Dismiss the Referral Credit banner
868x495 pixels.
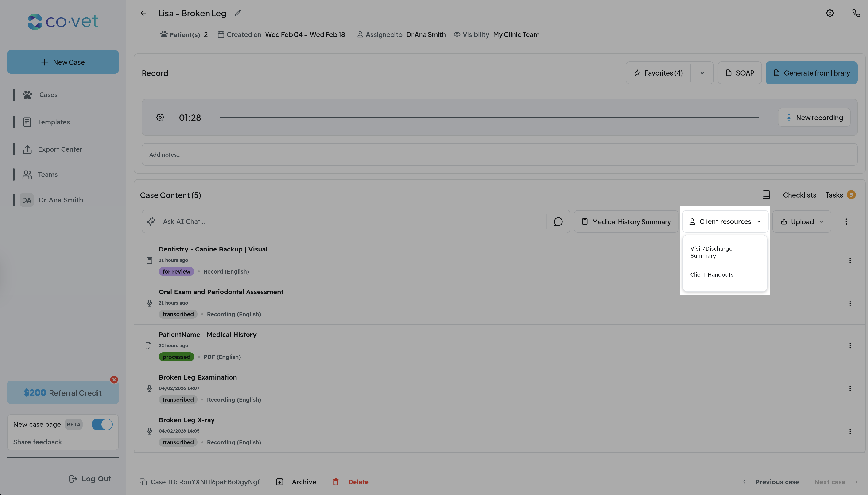[x=114, y=379]
